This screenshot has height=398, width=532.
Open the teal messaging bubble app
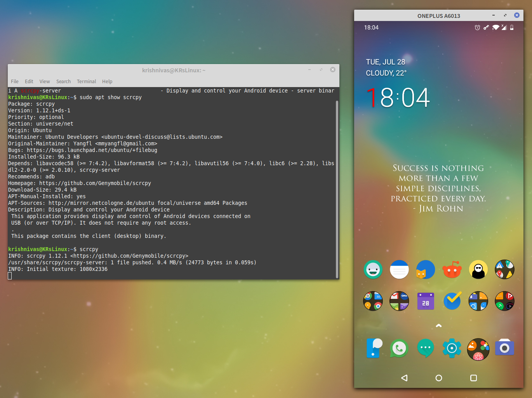point(426,348)
